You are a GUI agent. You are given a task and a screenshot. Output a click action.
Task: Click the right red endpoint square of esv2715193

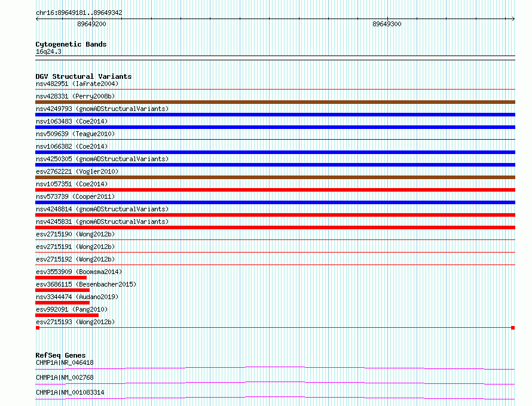coord(513,328)
